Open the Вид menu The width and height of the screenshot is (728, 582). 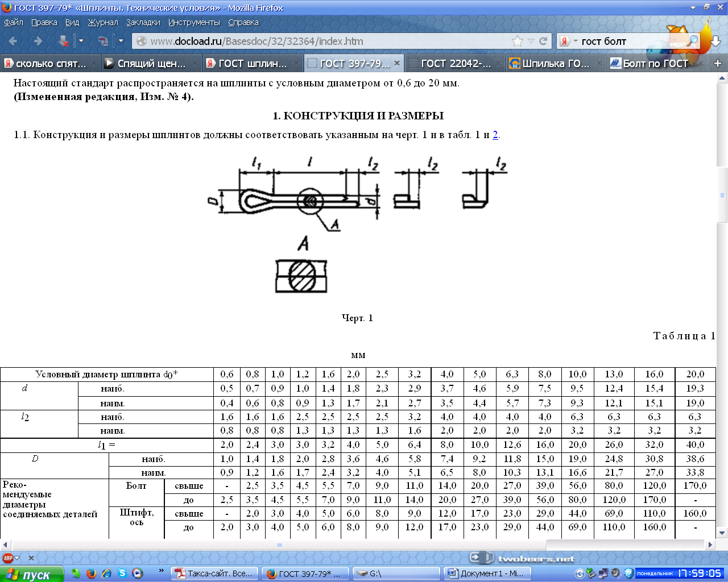coord(72,22)
